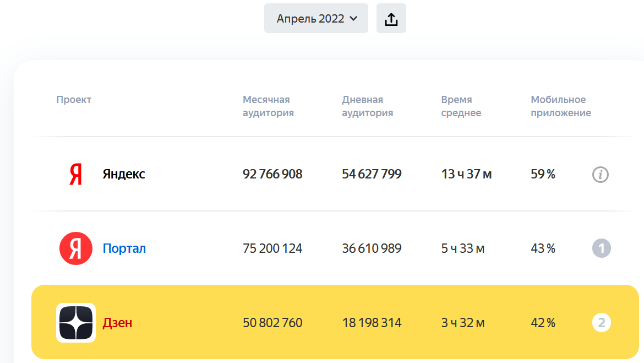Image resolution: width=644 pixels, height=363 pixels.
Task: Click the share/export upload icon
Action: (x=391, y=19)
